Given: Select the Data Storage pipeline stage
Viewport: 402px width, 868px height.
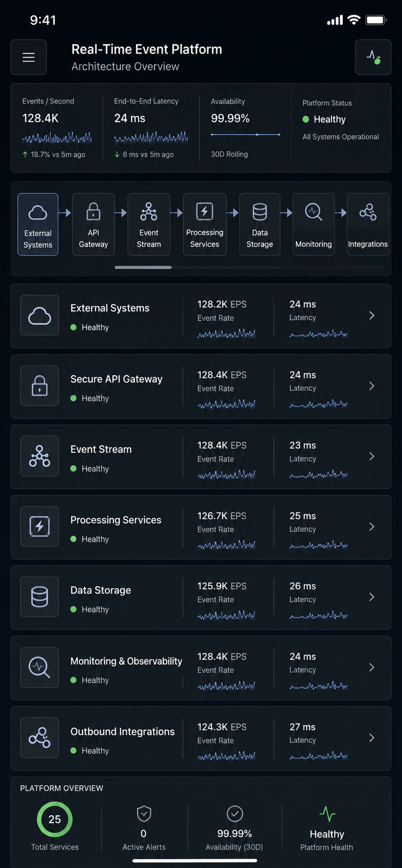Looking at the screenshot, I should click(260, 224).
